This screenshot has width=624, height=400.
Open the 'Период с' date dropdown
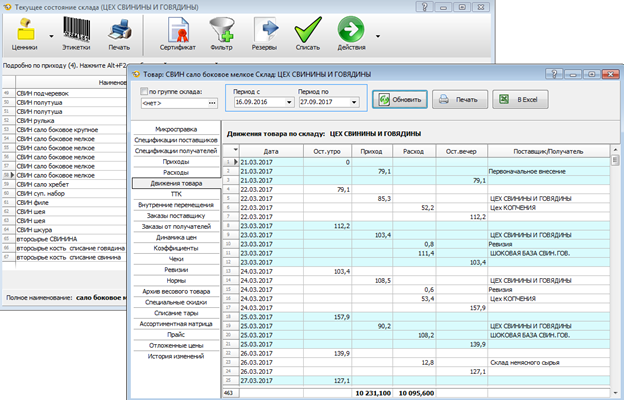pos(288,102)
